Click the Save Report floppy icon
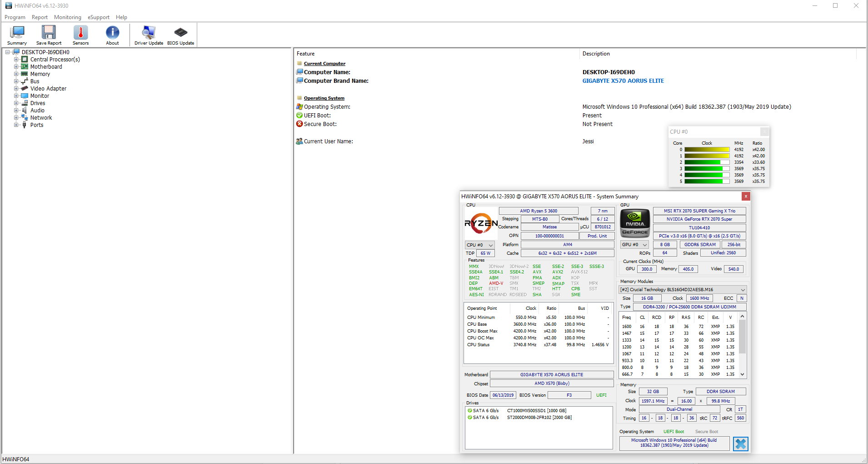Screen dimensions: 868x464 point(49,32)
